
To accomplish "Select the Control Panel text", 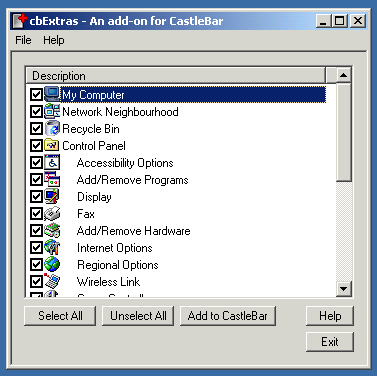I will click(94, 146).
